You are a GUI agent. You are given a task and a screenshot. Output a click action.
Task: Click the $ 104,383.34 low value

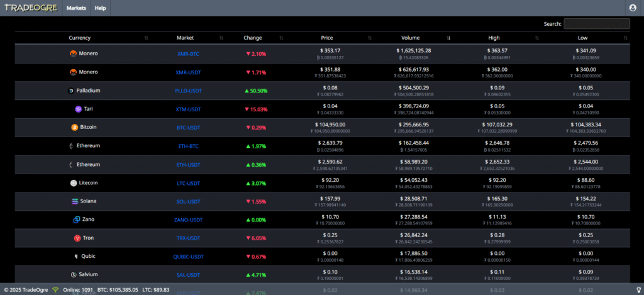point(586,125)
